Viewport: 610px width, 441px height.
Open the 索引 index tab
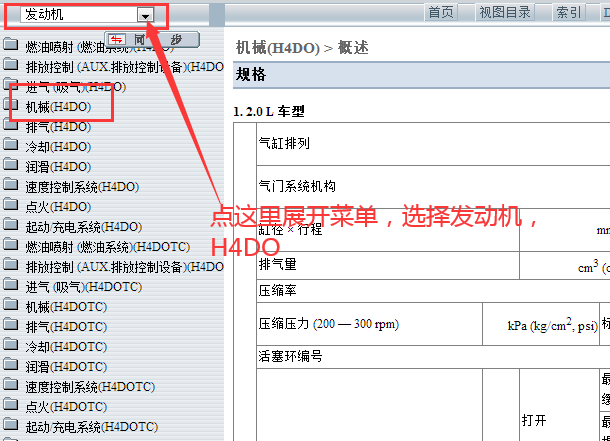point(569,12)
